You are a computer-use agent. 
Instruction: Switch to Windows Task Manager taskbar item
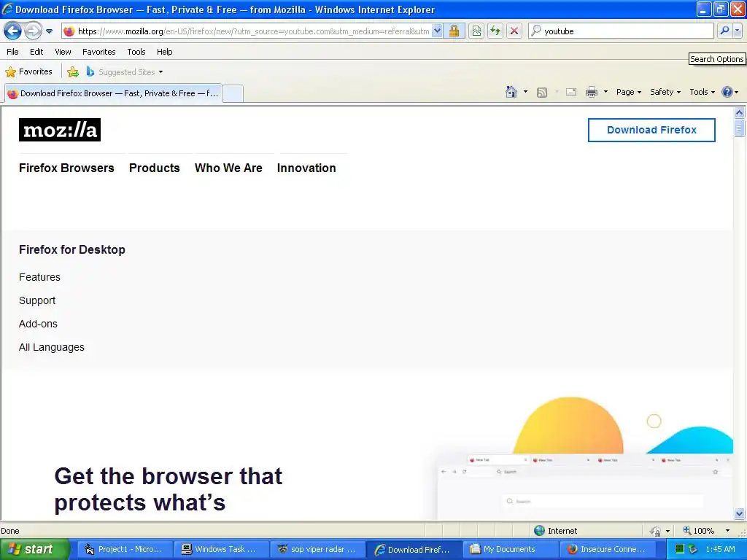[222, 549]
